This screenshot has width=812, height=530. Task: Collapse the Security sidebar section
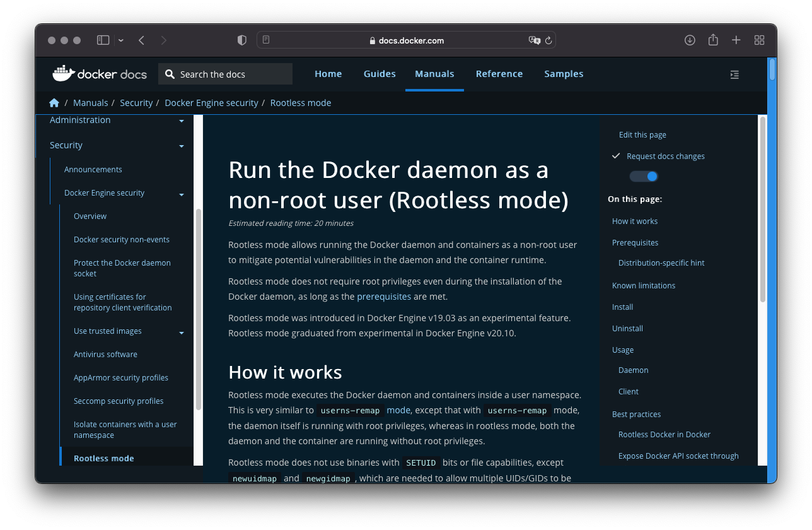pos(182,145)
